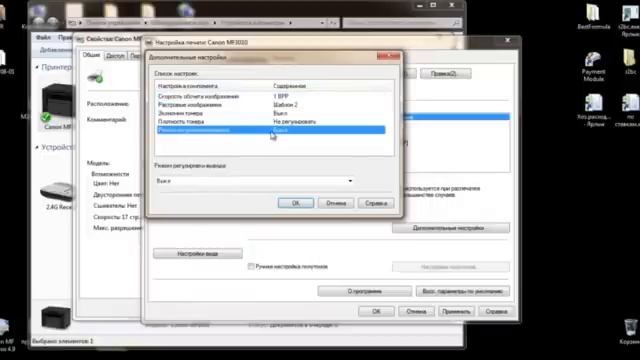Screen dimensions: 640x360
Task: Click search magnifier in Explorer window
Action: coord(456,23)
